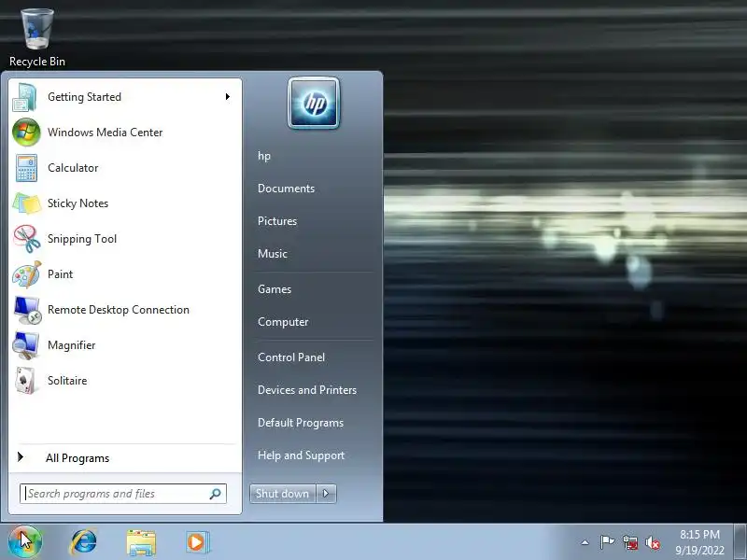The image size is (747, 560).
Task: Open the Calculator icon
Action: pyautogui.click(x=26, y=168)
